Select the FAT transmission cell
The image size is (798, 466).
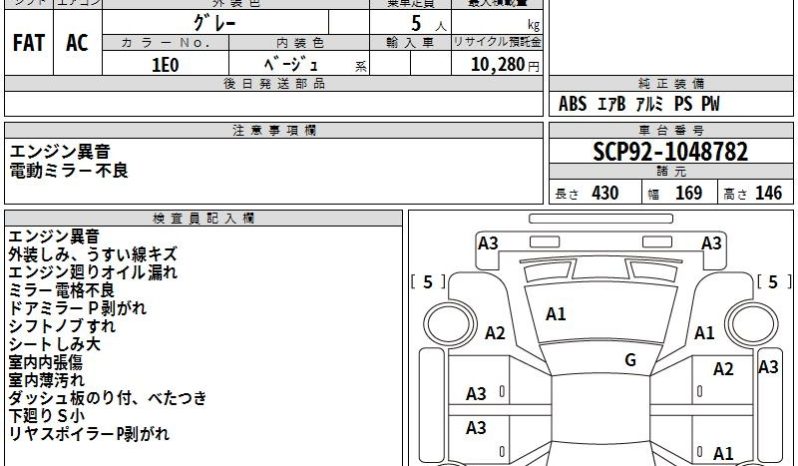[28, 43]
